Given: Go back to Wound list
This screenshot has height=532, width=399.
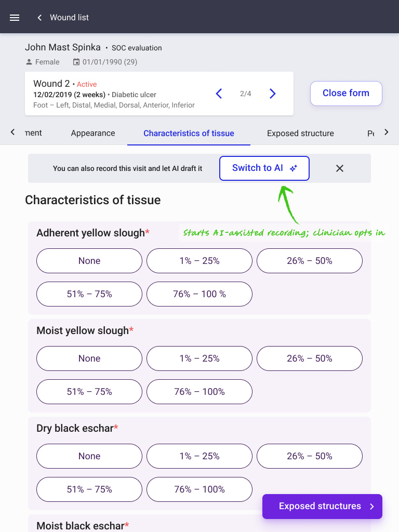Looking at the screenshot, I should point(63,18).
